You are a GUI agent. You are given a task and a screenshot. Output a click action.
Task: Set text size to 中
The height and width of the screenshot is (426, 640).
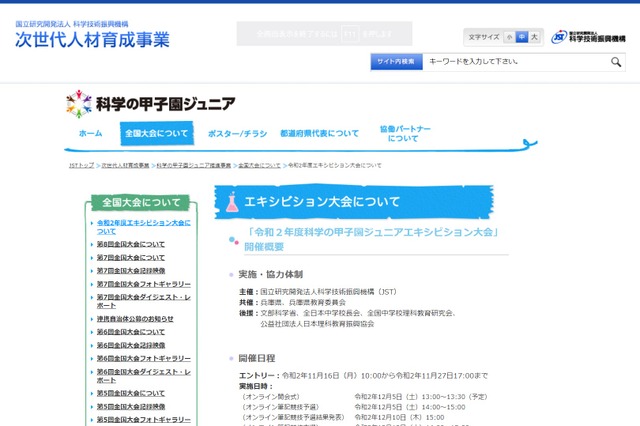[522, 37]
